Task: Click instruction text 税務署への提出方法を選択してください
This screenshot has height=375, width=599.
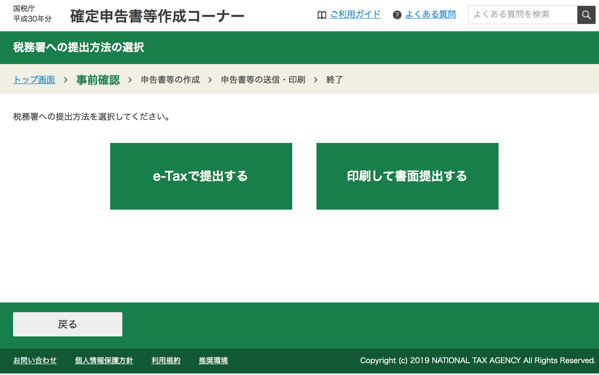Action: click(91, 116)
